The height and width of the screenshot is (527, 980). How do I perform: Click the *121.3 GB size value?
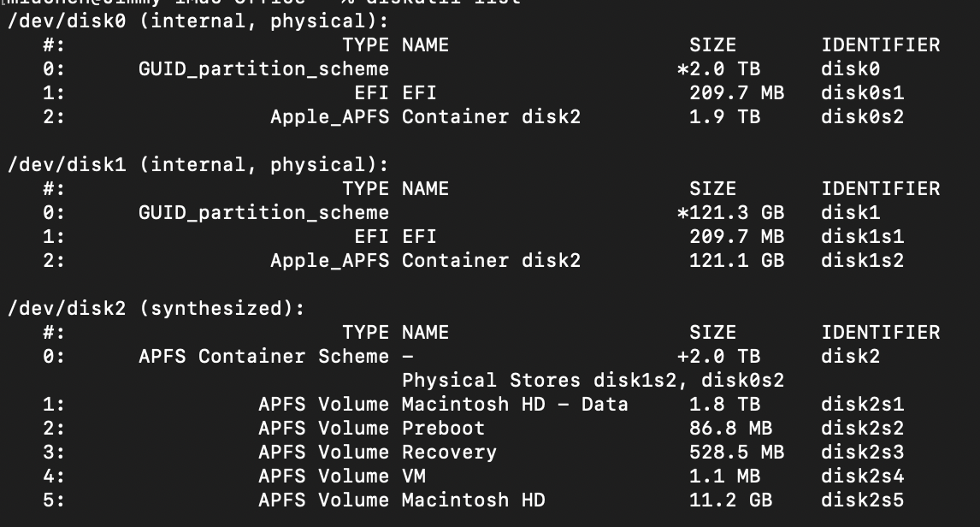pyautogui.click(x=730, y=213)
